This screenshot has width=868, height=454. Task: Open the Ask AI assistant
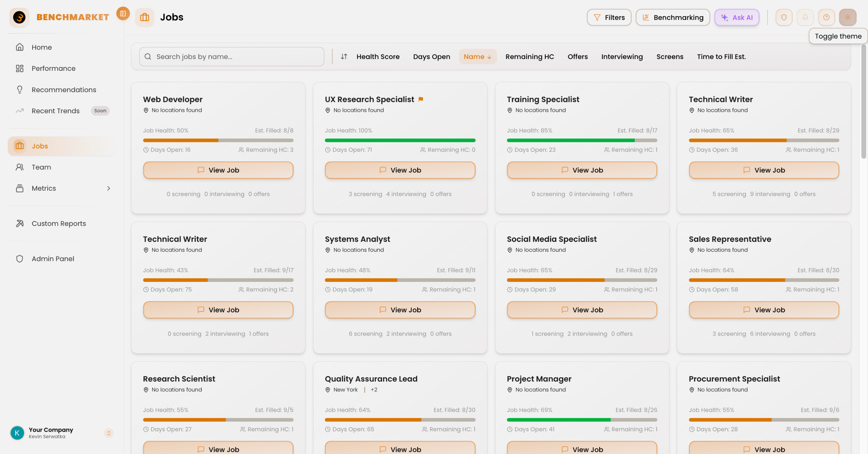coord(736,17)
